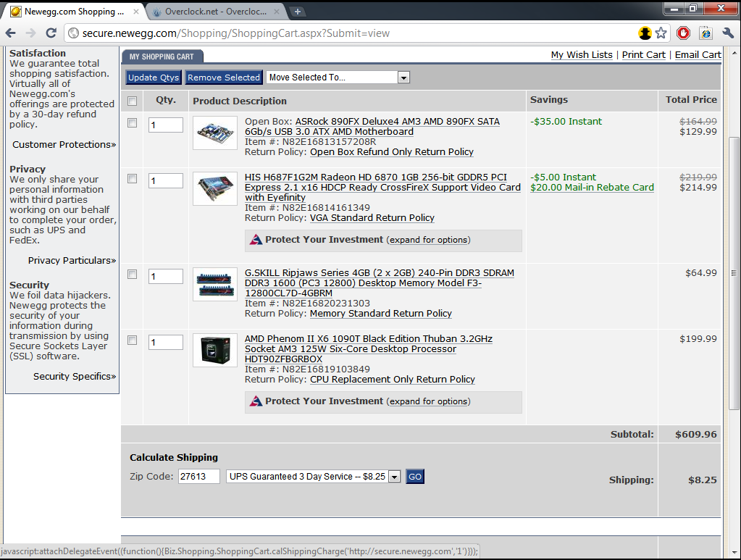Check the G.SKILL Ripjaws row checkbox

click(133, 274)
